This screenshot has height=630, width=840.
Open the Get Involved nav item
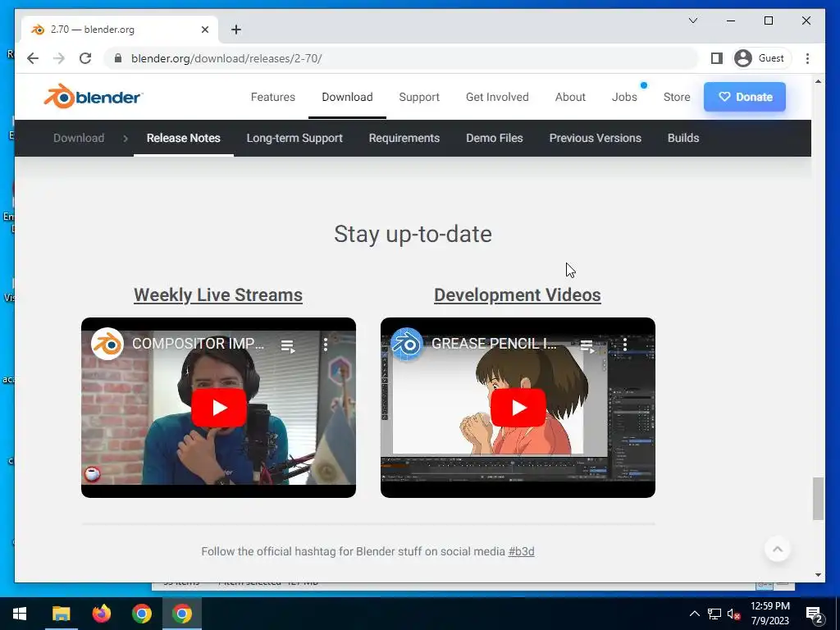(x=497, y=97)
